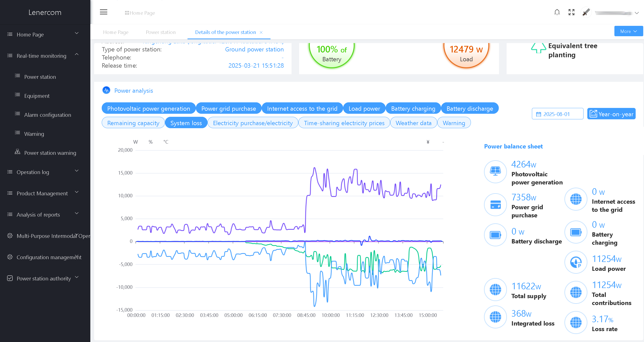Close the Details of the power station tab
Screen dimensions: 644x342
click(261, 32)
